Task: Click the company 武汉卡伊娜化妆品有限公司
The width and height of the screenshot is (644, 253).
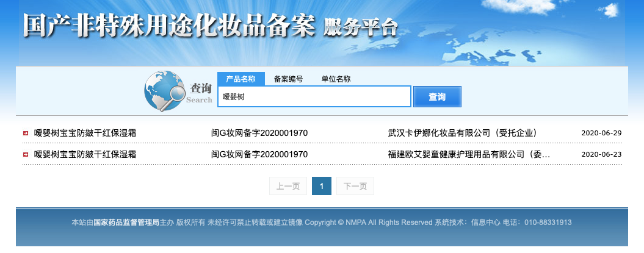Action: (x=462, y=133)
